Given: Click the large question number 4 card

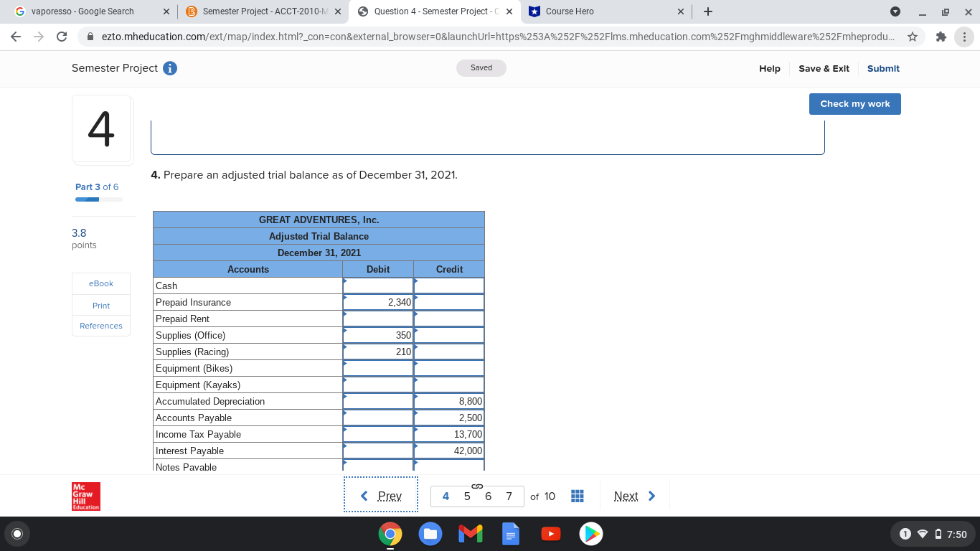Looking at the screenshot, I should (101, 129).
